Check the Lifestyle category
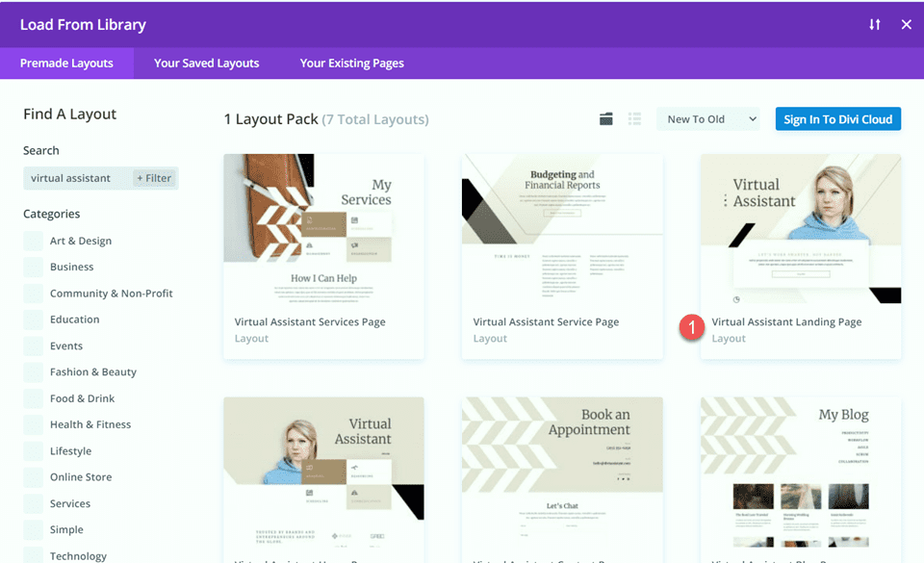 point(33,451)
